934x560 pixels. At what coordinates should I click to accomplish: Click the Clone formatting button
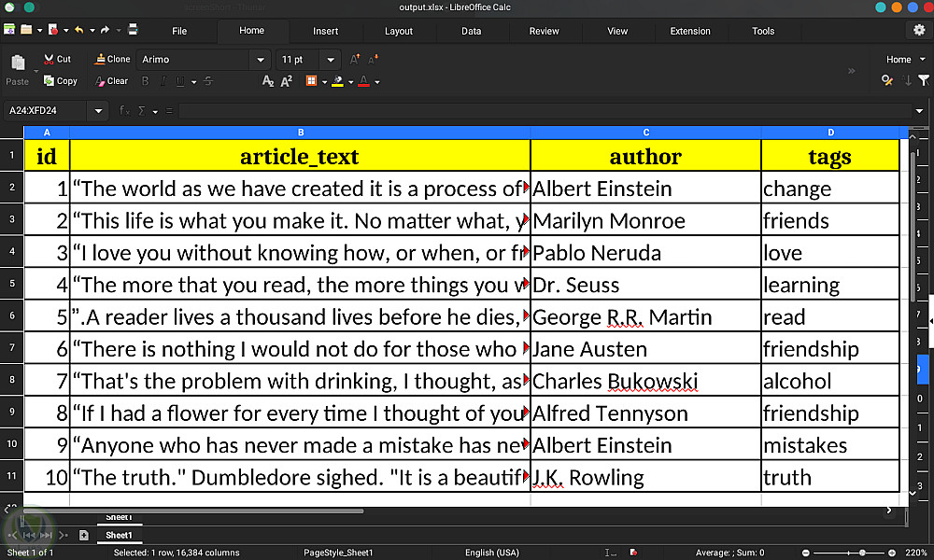click(113, 59)
